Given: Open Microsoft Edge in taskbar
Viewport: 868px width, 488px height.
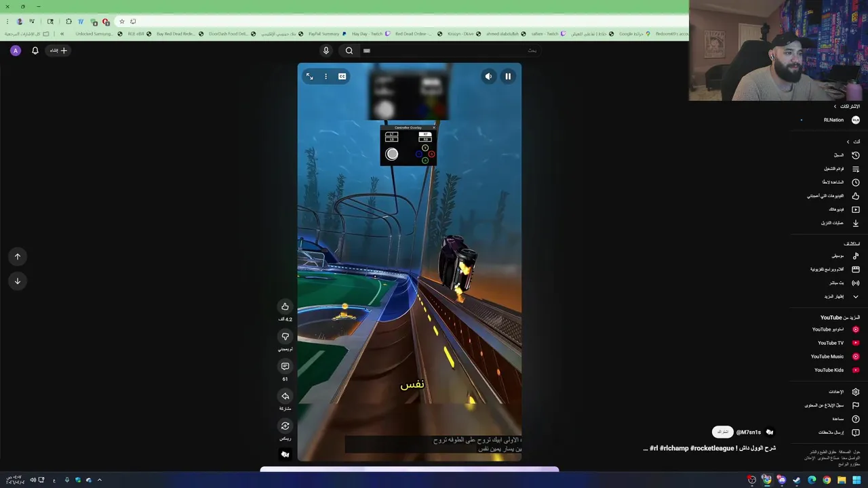Looking at the screenshot, I should tap(812, 480).
